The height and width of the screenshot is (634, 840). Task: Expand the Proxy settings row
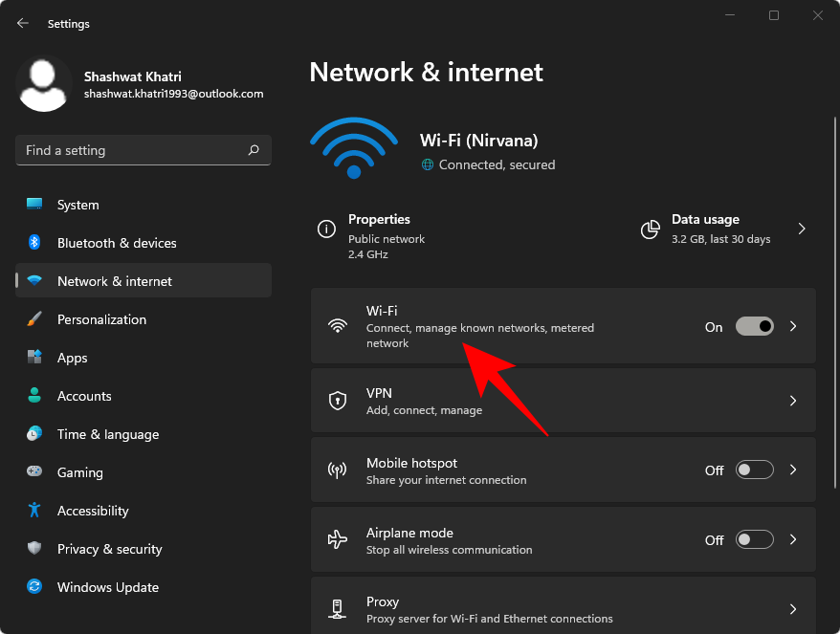tap(793, 609)
